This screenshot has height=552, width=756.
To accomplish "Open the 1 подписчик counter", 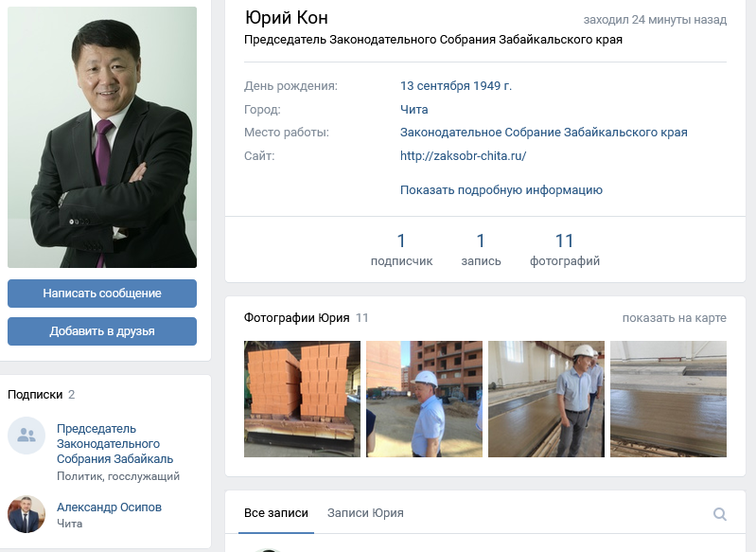I will (401, 249).
